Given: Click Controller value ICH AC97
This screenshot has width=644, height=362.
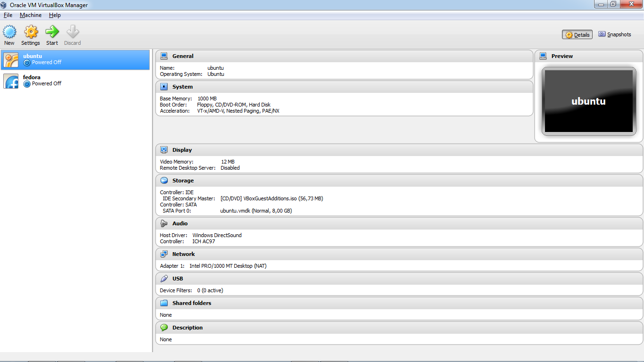Looking at the screenshot, I should click(204, 241).
